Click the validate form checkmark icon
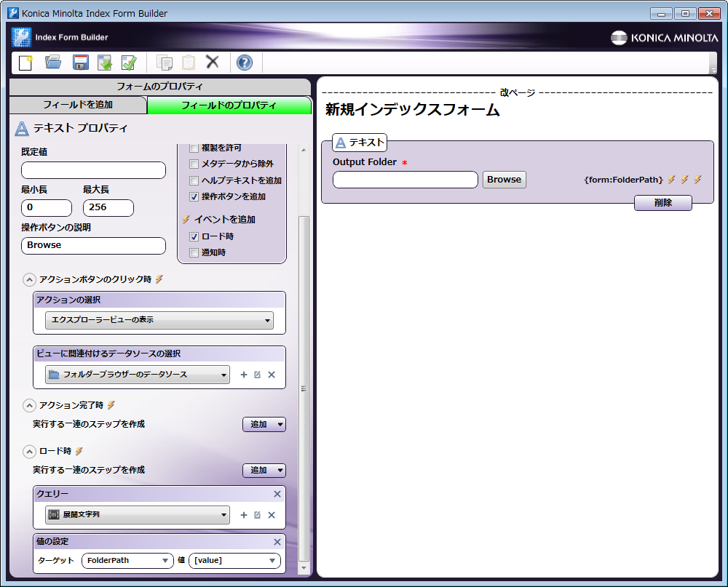Screen dimensions: 728x587 point(130,63)
